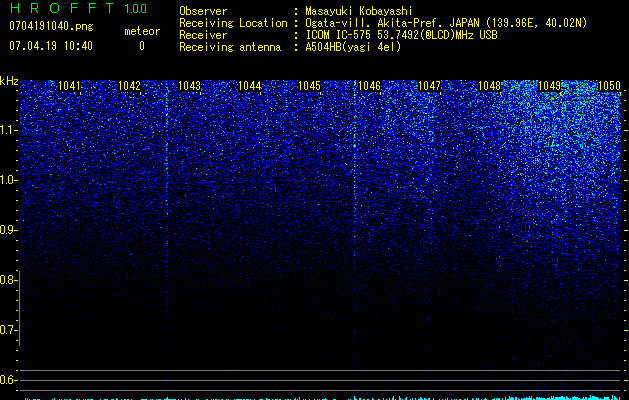The width and height of the screenshot is (629, 400).
Task: Click the date stamp 07.04.19 10:40
Action: click(51, 46)
